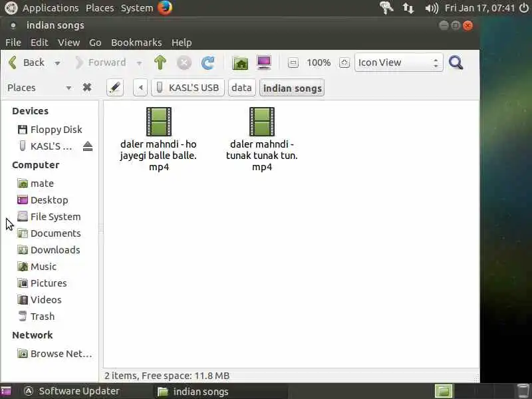Click the 100% zoom level label

point(319,63)
